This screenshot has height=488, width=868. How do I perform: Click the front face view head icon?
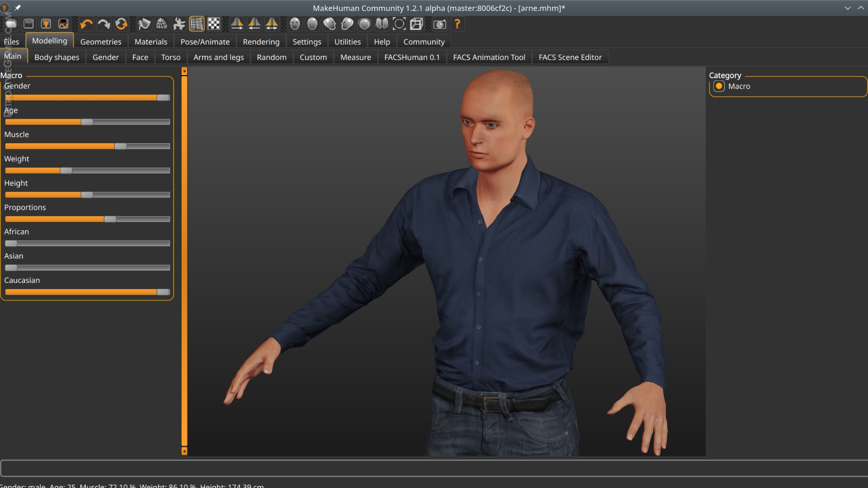point(295,24)
